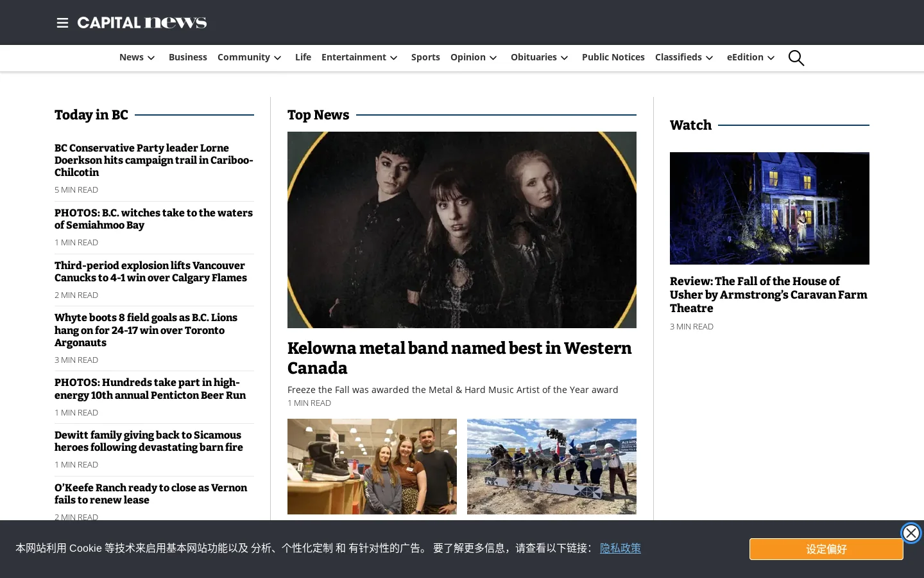This screenshot has height=578, width=924.
Task: Read Dewitt family Sicamous barn fire story
Action: [149, 441]
